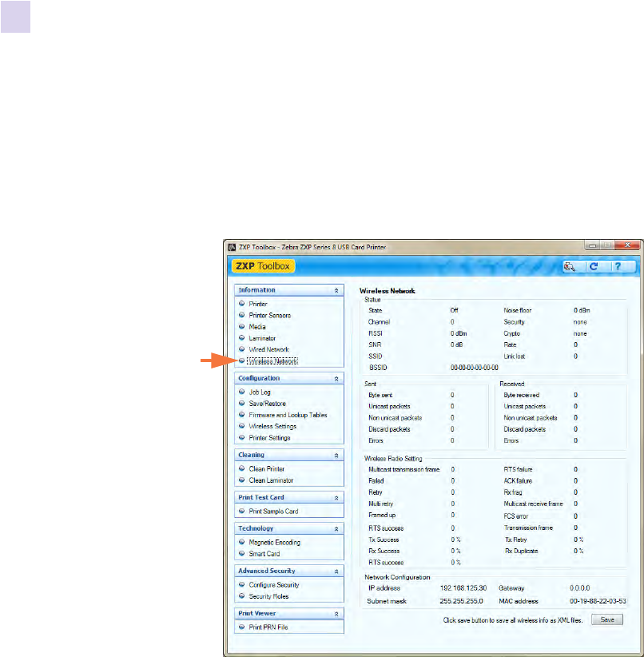Open the Job Log link
The height and width of the screenshot is (657, 644).
pos(260,392)
